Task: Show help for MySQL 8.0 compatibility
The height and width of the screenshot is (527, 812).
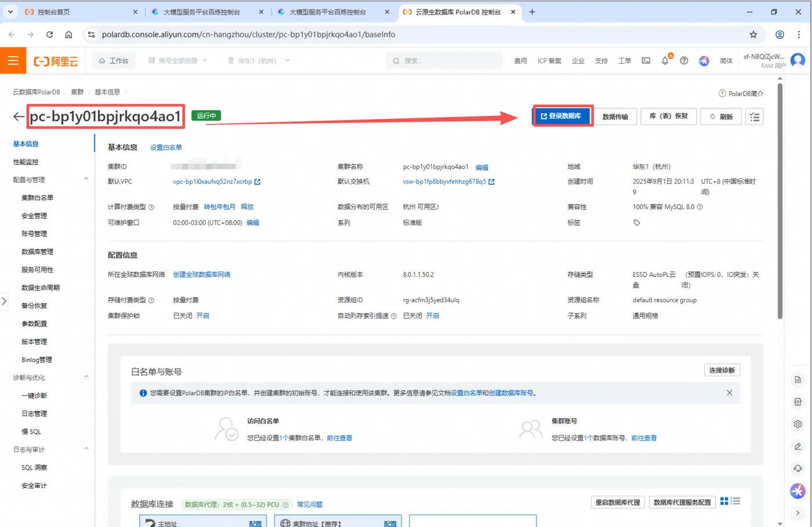Action: click(700, 207)
